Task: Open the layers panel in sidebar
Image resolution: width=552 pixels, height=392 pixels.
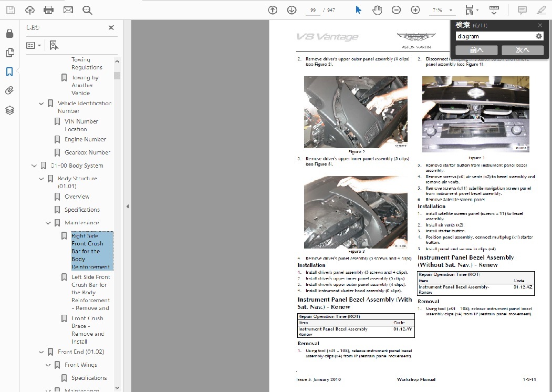Action: [x=9, y=110]
